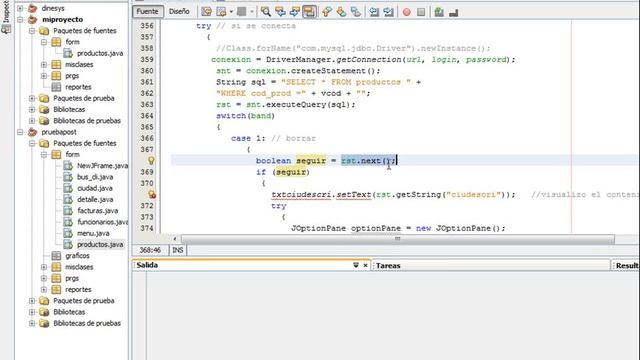The width and height of the screenshot is (640, 360).
Task: Select highlighted productos.java under pruebapost
Action: 100,244
